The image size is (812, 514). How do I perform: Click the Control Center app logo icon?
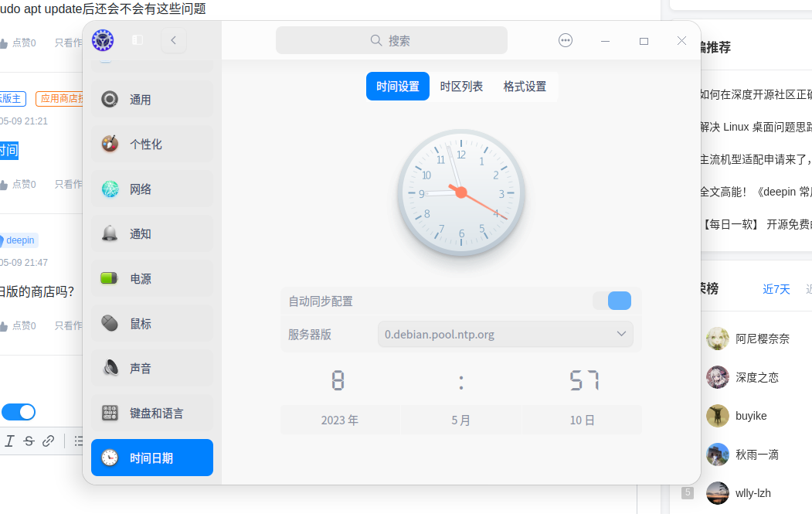103,40
